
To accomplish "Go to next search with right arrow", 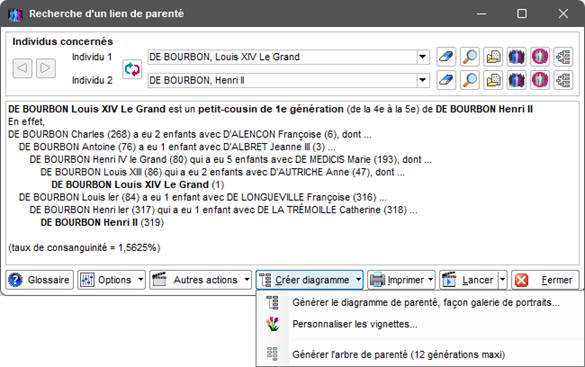I will [46, 68].
